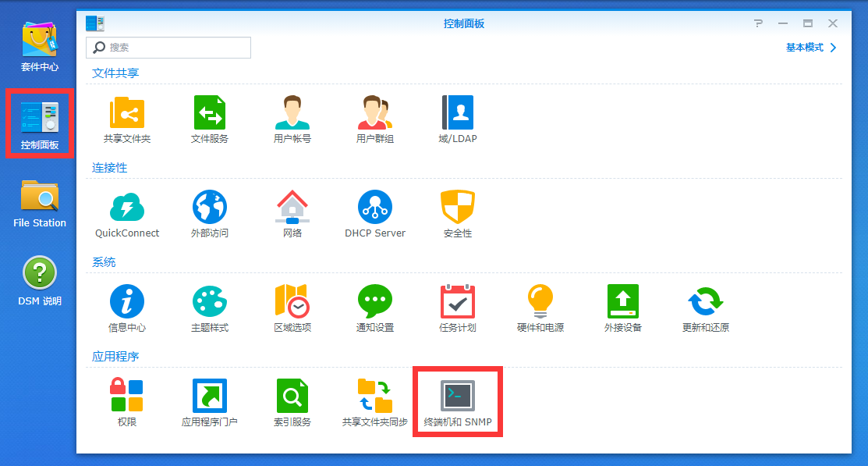Click the Control Panel icon in title bar
This screenshot has height=466, width=868.
(94, 23)
